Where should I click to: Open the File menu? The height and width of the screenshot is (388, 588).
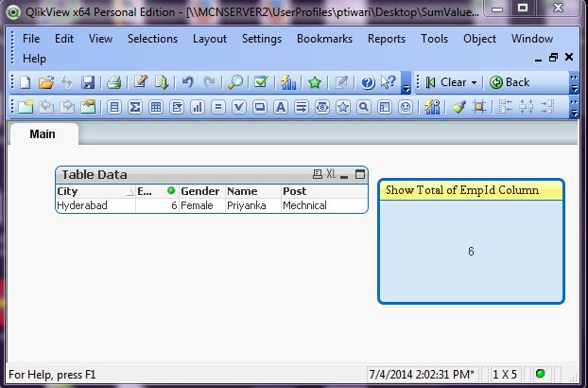(31, 39)
